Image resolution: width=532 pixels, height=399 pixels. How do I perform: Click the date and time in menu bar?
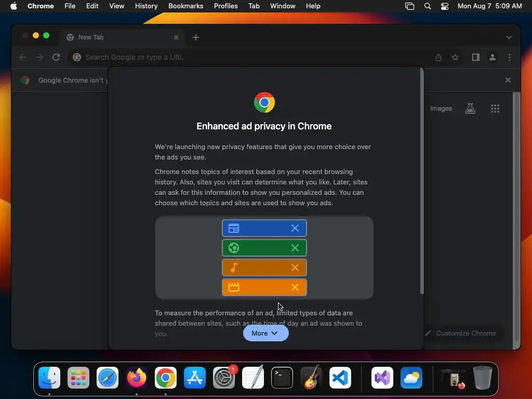[489, 6]
